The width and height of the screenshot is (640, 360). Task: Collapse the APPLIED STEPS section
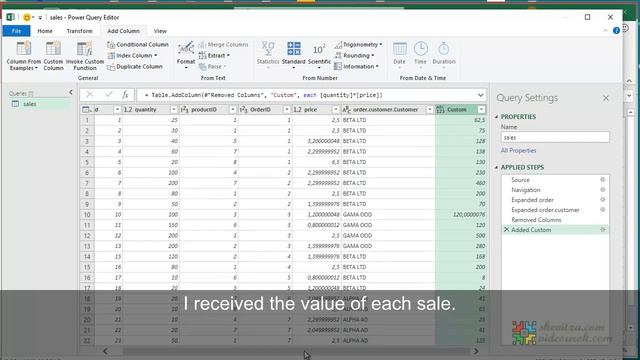[497, 167]
